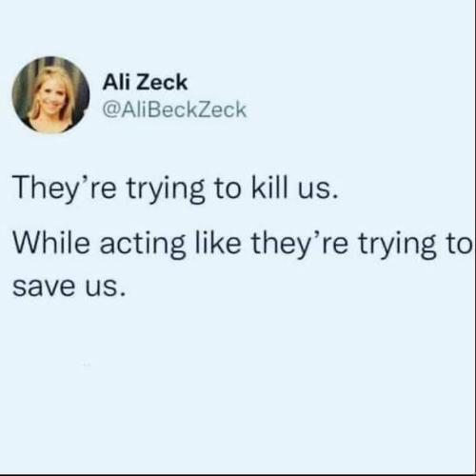Image resolution: width=476 pixels, height=476 pixels.
Task: Open the bold "Ali Zeck" display name
Action: click(145, 82)
